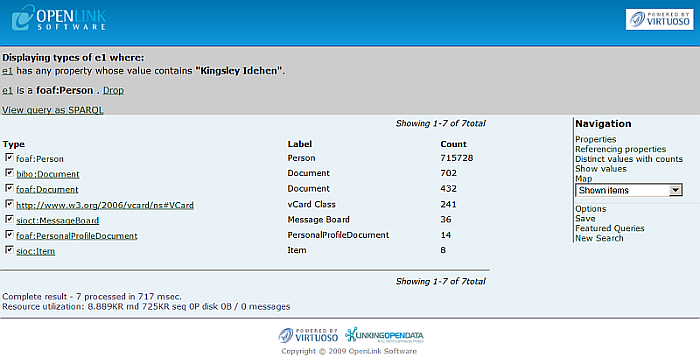
Task: Open the vcard ns#VCard type link
Action: pyautogui.click(x=105, y=205)
